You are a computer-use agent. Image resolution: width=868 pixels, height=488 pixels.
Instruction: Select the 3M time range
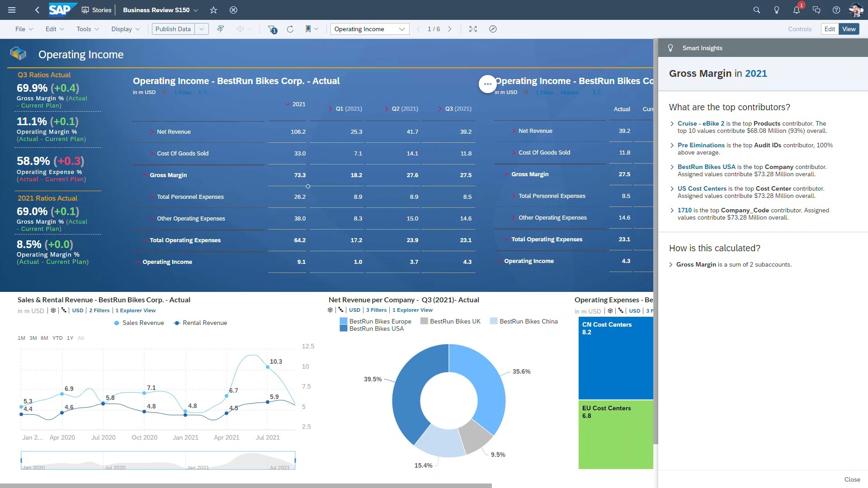[x=33, y=338]
